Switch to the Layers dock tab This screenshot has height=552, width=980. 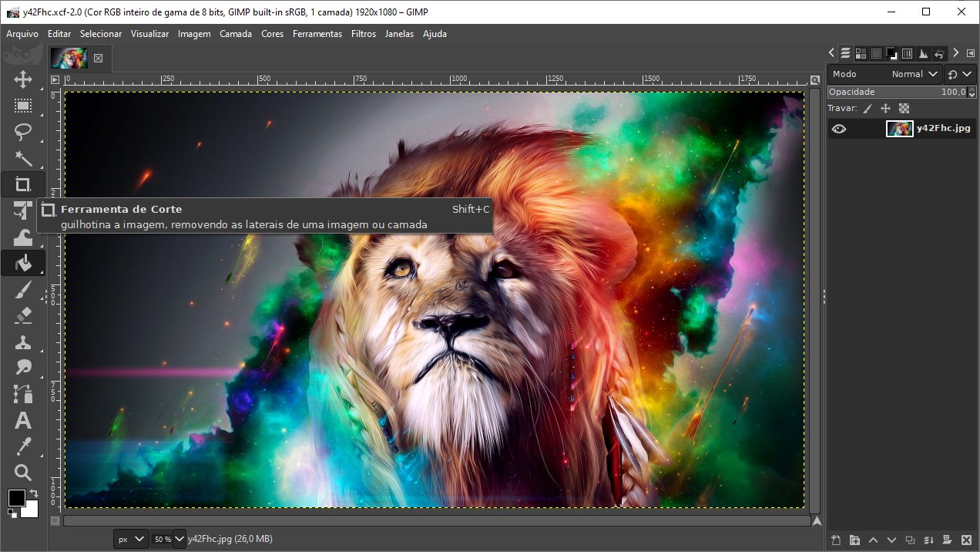point(845,53)
